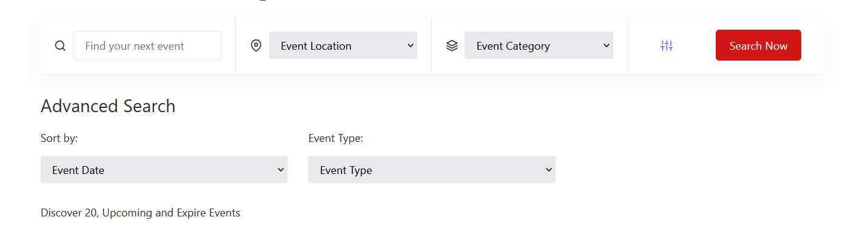Click the Event Date chevron arrow

pos(280,170)
